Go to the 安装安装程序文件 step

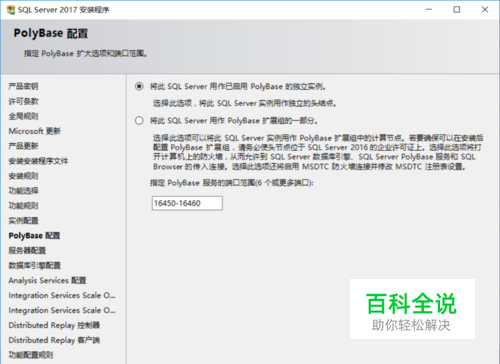[38, 161]
